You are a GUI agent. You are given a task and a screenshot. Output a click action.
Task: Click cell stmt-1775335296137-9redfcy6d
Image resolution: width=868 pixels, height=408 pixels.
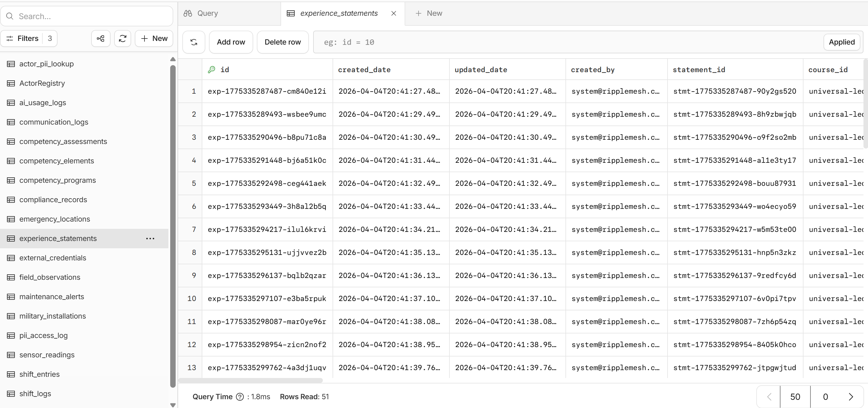pyautogui.click(x=735, y=276)
